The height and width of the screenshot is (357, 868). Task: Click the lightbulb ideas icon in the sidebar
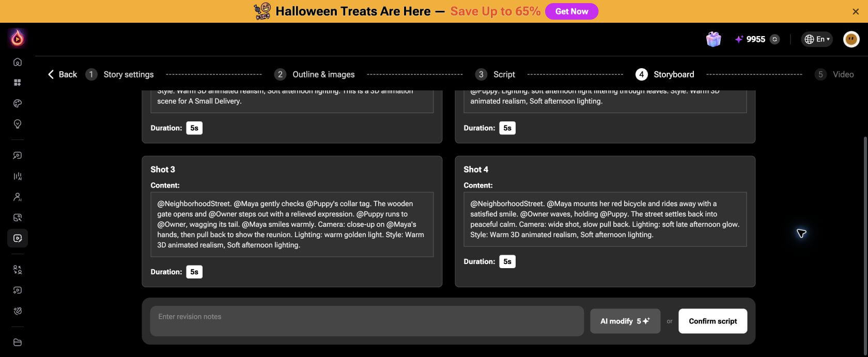pyautogui.click(x=18, y=124)
